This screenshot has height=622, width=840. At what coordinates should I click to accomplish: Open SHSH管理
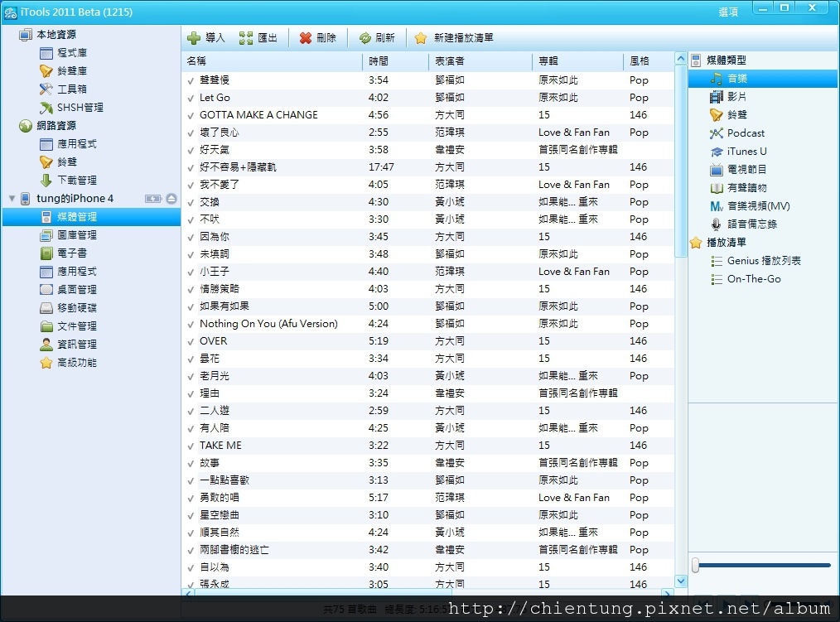71,107
